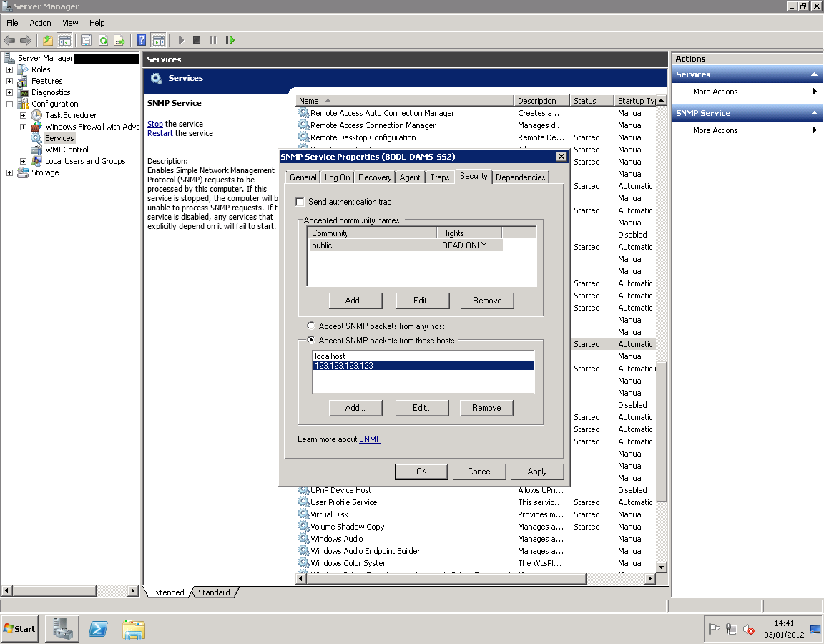Open Server Manager from taskbar icon

click(x=62, y=629)
